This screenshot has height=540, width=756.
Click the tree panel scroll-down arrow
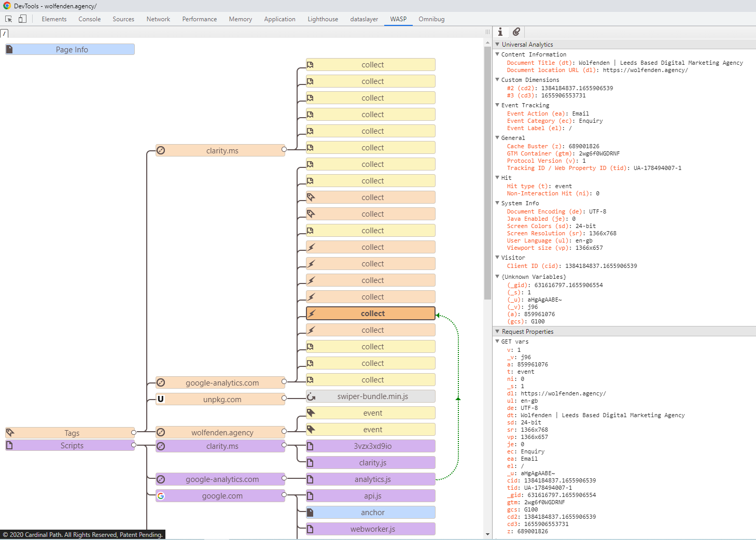click(487, 534)
